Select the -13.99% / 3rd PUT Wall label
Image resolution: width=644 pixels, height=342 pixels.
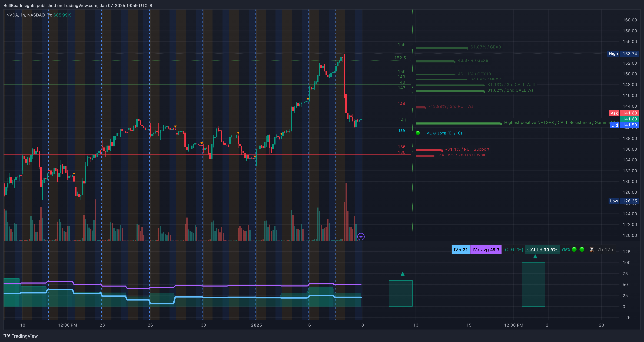(452, 106)
